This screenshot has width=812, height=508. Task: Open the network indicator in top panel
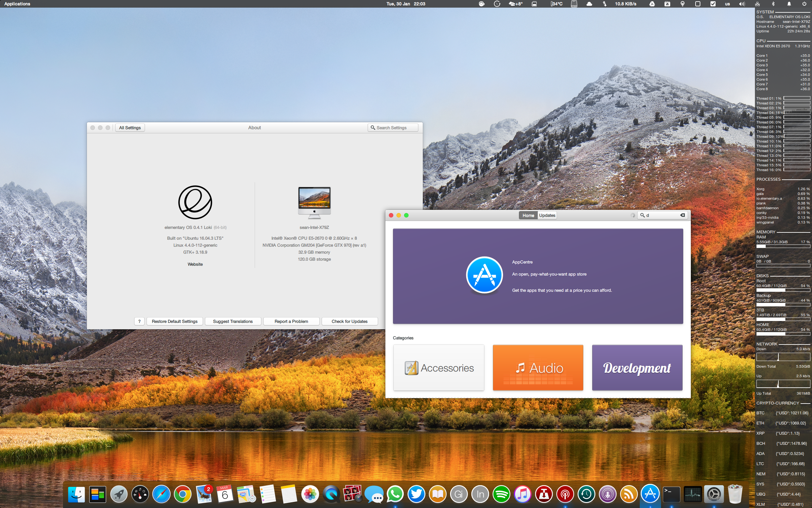757,4
